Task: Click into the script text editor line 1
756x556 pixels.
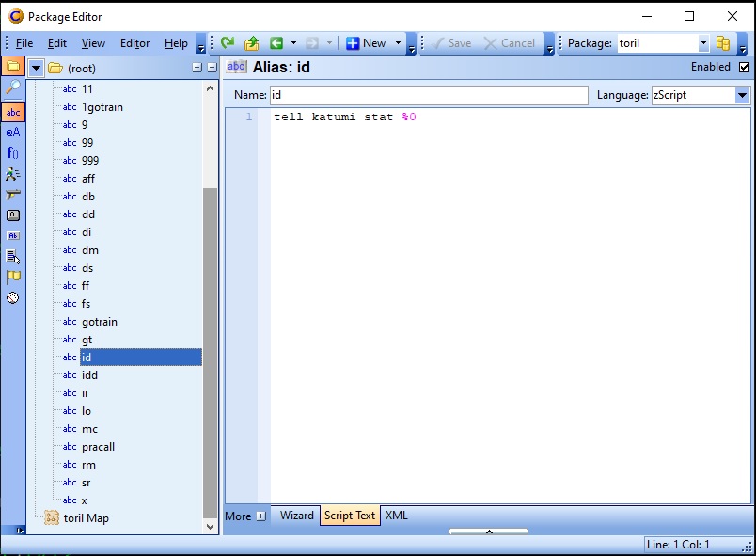Action: (510, 117)
